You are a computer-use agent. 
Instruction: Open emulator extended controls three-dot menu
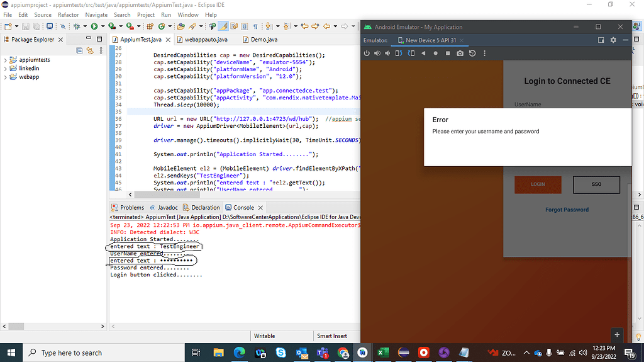coord(484,54)
